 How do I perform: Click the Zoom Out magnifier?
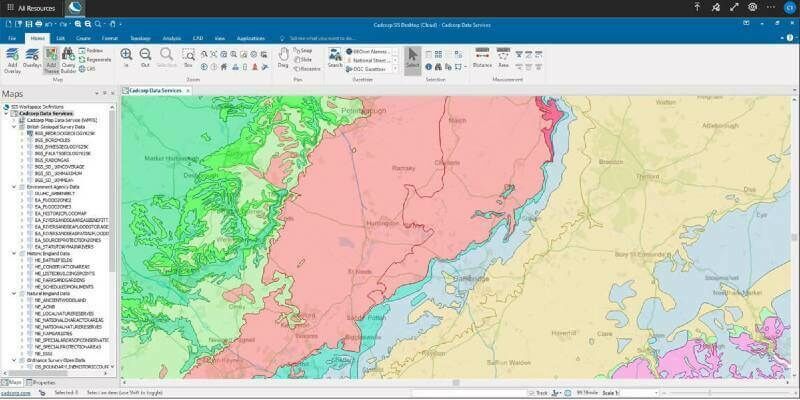click(x=145, y=57)
